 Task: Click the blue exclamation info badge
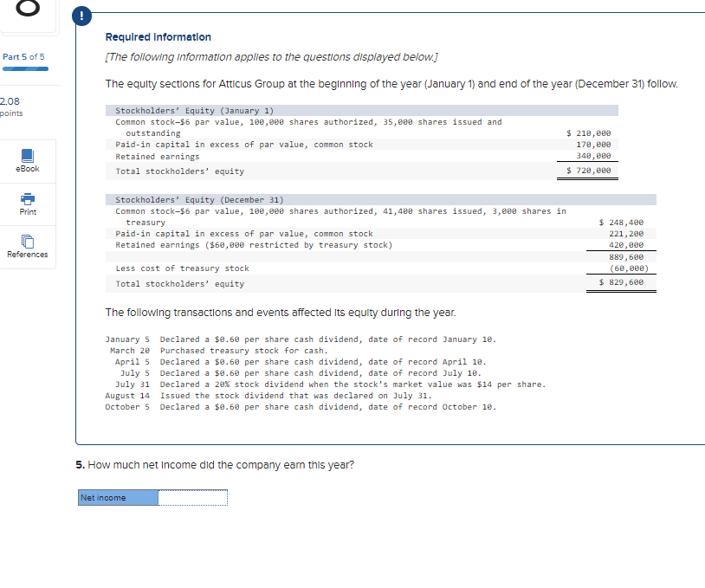[81, 16]
